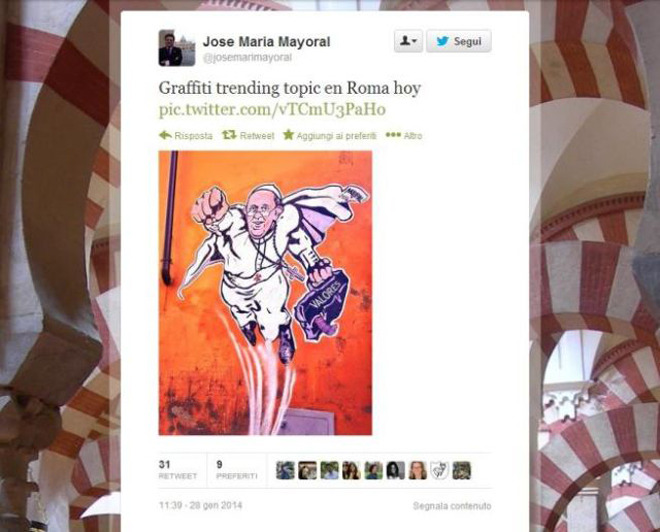
Task: Enlarge the Superman pope graffiti photo
Action: (x=265, y=293)
